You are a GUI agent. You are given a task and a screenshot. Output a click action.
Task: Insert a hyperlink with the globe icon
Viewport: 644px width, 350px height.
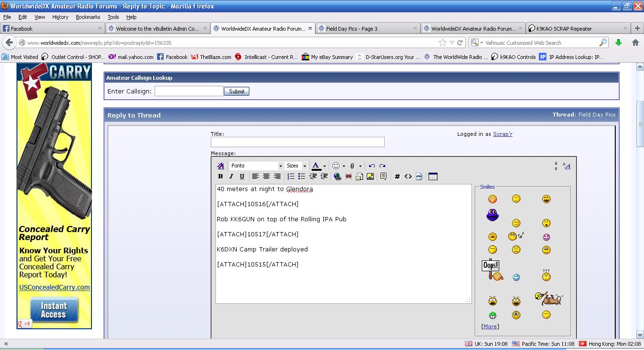pyautogui.click(x=337, y=176)
